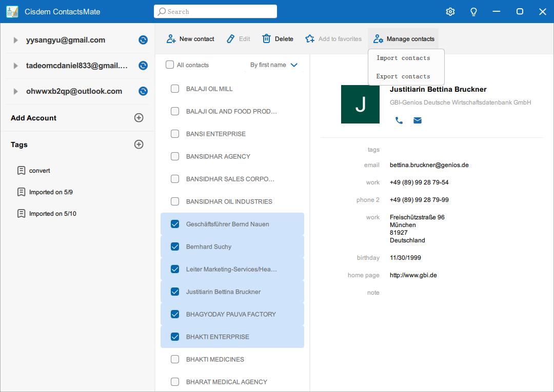Click the lightbulb tips icon
The height and width of the screenshot is (392, 554).
click(473, 11)
